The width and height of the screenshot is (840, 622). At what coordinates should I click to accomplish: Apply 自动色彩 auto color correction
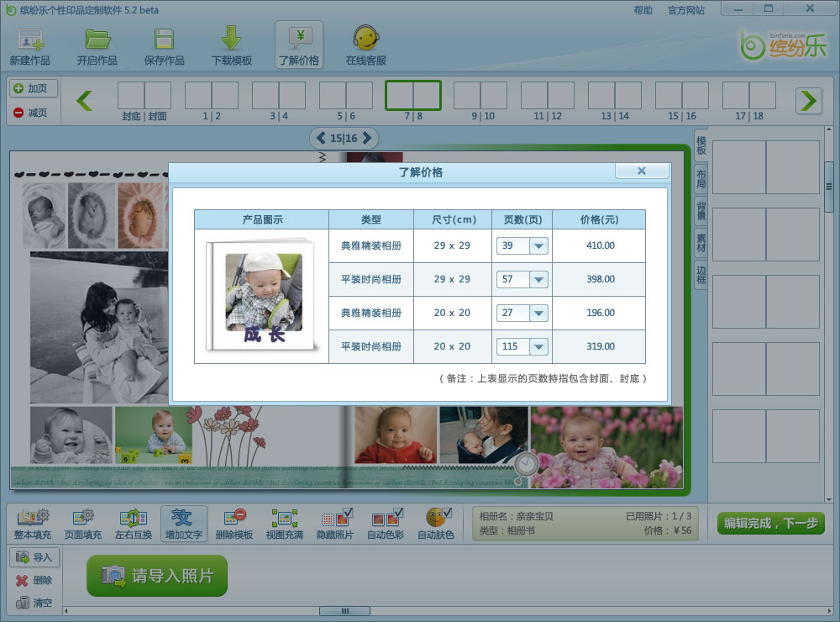[386, 522]
